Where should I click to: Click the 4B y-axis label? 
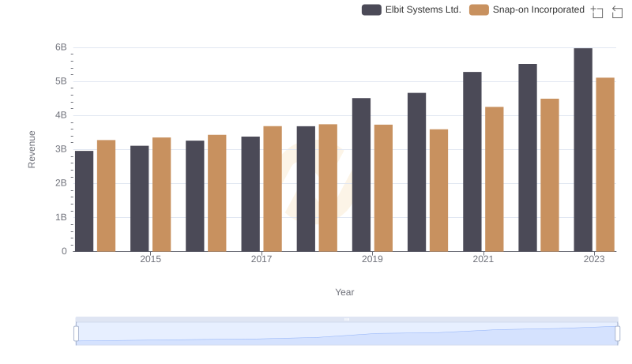(61, 115)
